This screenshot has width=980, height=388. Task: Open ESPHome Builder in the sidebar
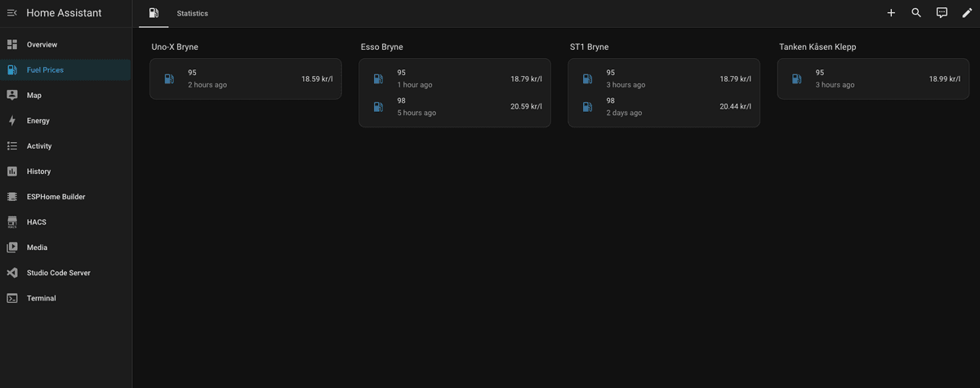65,196
